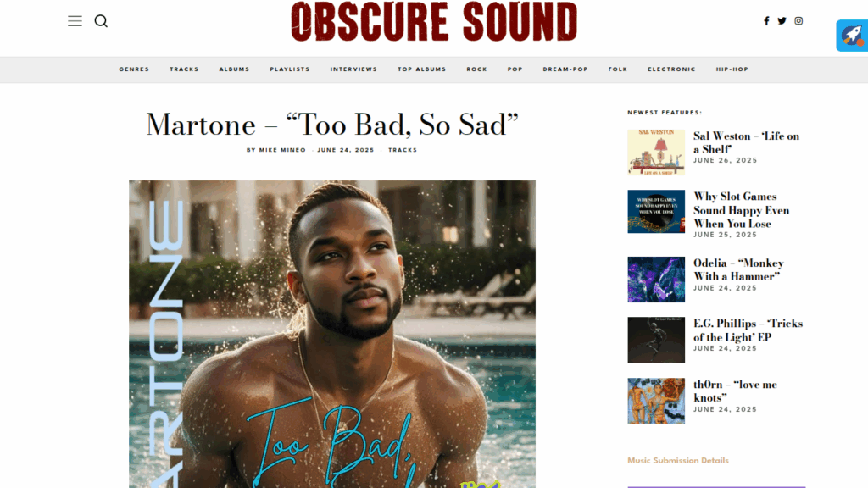868x488 pixels.
Task: Open Sal Weston 'Life on a Shelf' article
Action: click(746, 142)
